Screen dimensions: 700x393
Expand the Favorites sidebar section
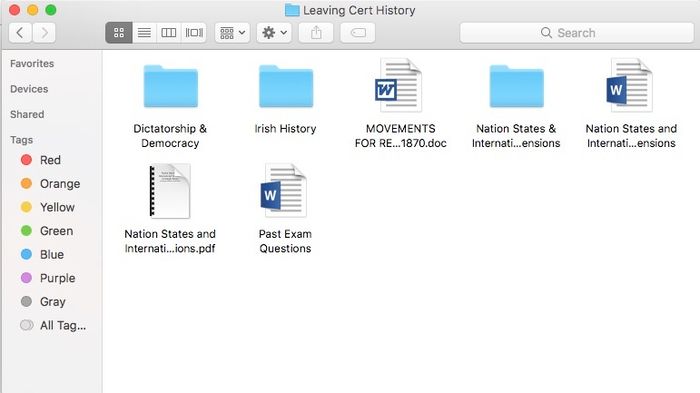click(x=32, y=63)
